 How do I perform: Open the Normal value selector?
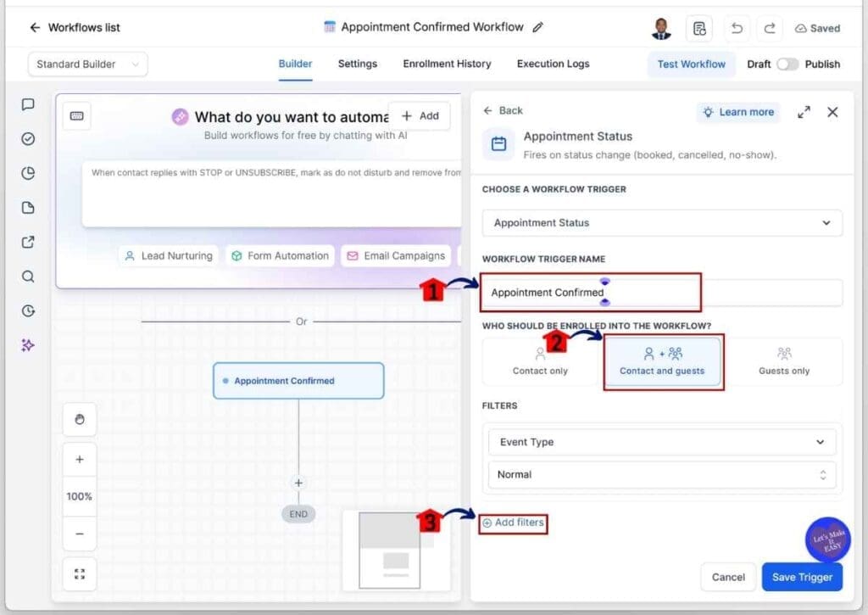662,475
